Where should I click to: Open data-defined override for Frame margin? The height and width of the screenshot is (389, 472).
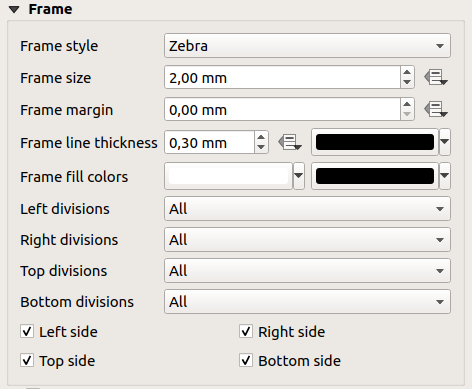(436, 109)
